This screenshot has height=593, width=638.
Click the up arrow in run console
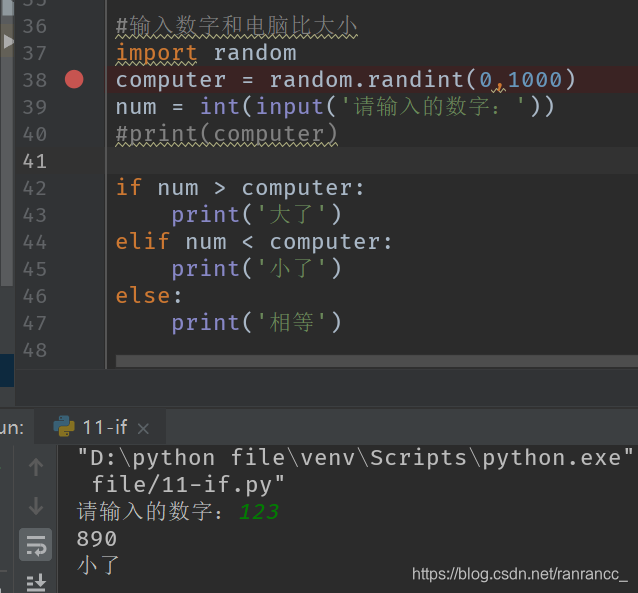(36, 467)
